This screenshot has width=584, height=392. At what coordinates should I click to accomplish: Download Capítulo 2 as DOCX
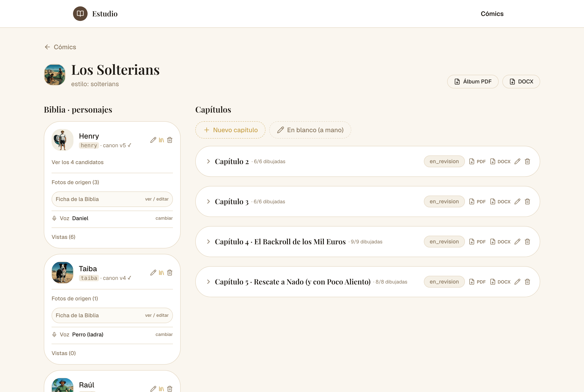click(500, 162)
